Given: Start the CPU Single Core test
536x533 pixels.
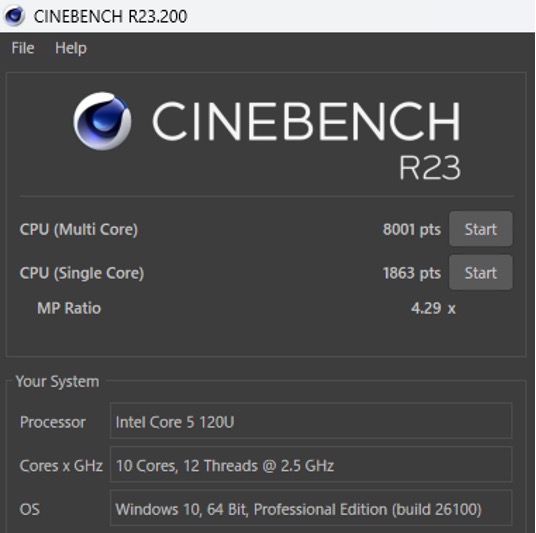Looking at the screenshot, I should tap(481, 272).
